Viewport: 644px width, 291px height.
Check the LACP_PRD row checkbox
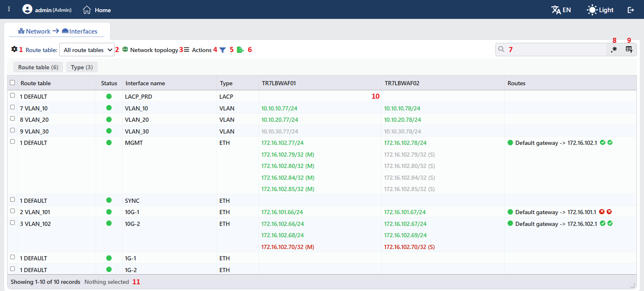point(12,96)
